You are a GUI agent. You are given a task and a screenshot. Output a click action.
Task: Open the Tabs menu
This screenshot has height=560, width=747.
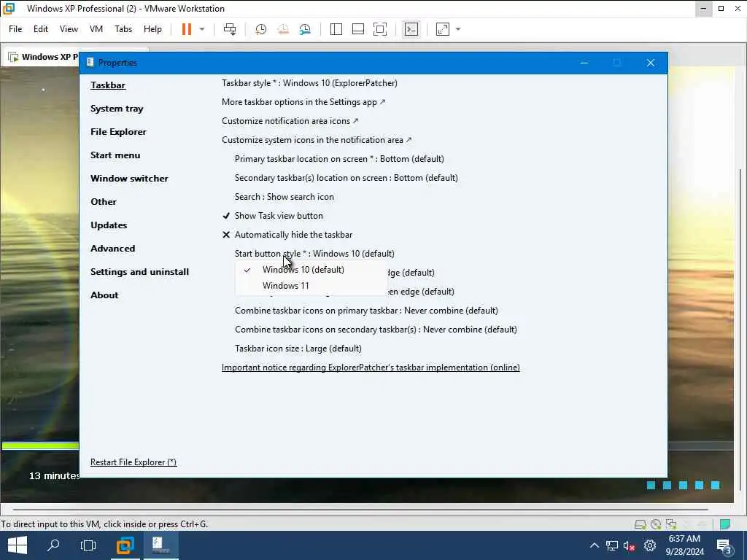[123, 29]
